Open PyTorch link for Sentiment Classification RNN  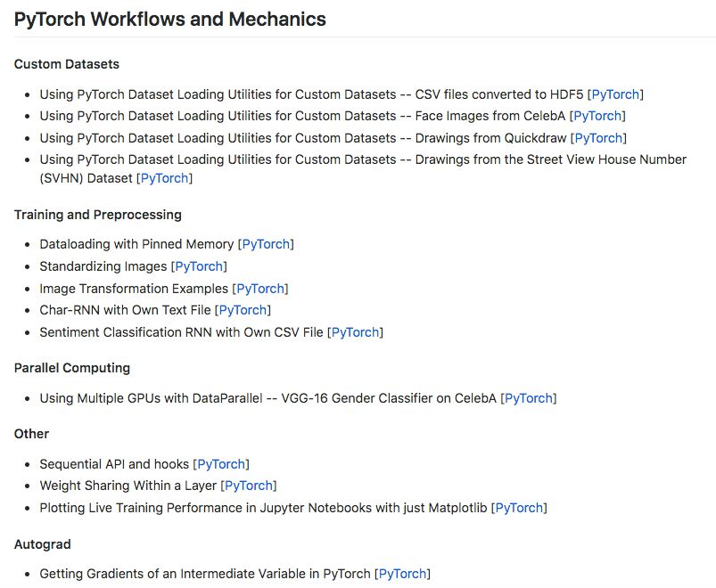pos(355,332)
